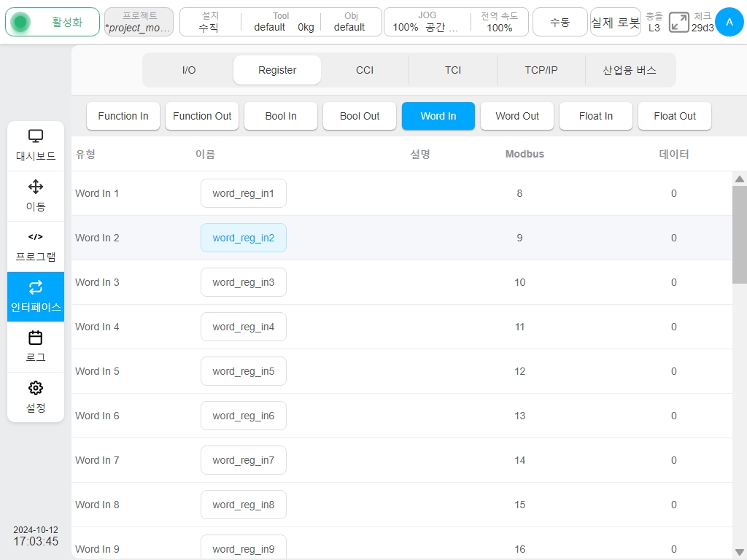The image size is (747, 560).
Task: Click the 설명 column header
Action: pyautogui.click(x=420, y=154)
